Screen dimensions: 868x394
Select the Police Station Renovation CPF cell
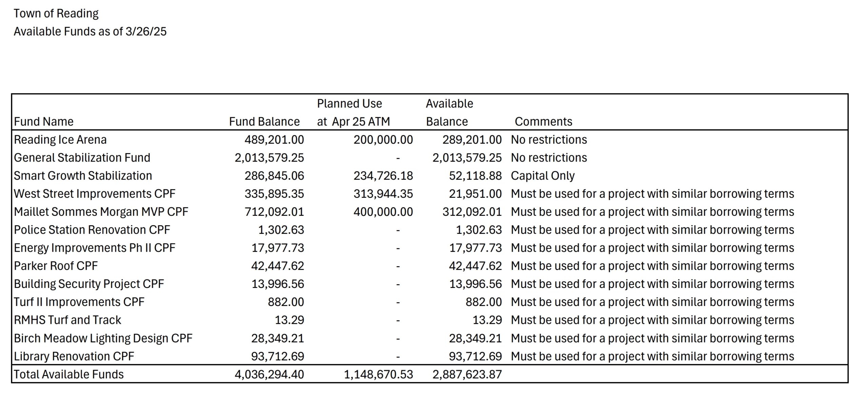[x=92, y=230]
